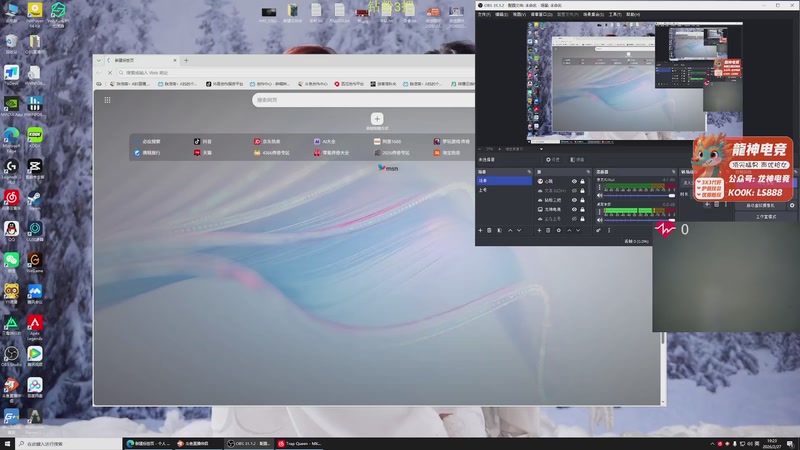Open the OBS View (视图) menu

(x=519, y=14)
